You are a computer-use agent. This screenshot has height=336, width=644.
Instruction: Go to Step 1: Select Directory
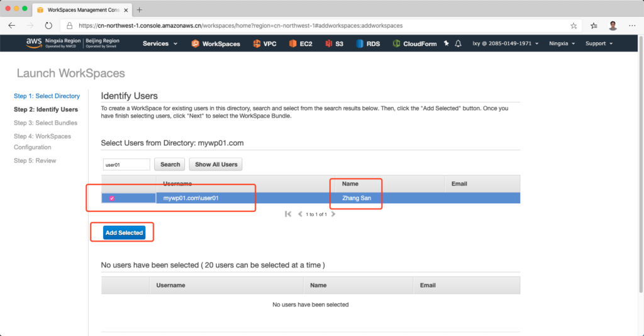pyautogui.click(x=47, y=96)
